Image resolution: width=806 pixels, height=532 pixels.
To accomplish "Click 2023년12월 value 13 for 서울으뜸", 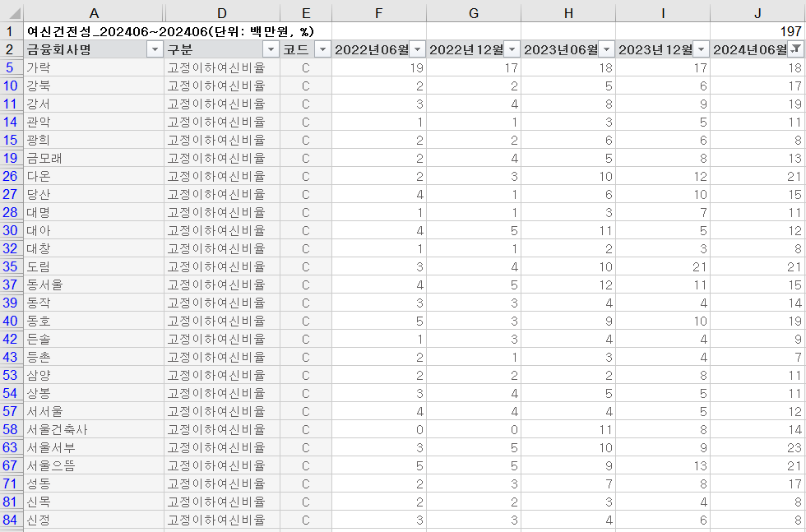I will pos(663,465).
